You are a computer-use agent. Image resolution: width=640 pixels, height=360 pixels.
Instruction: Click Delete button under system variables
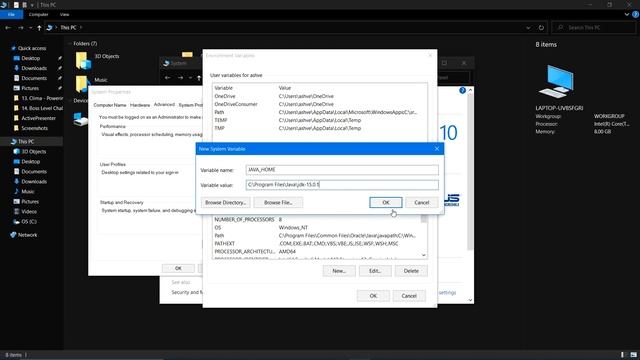coord(411,271)
